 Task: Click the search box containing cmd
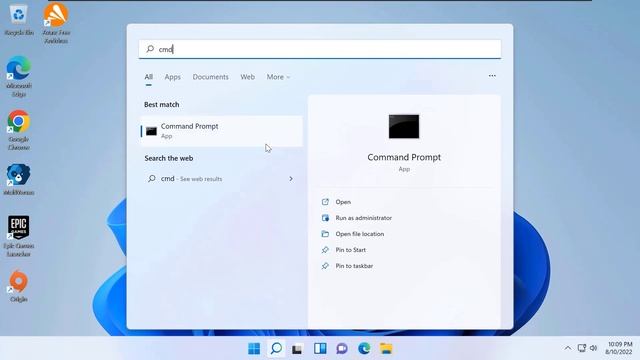(x=320, y=49)
